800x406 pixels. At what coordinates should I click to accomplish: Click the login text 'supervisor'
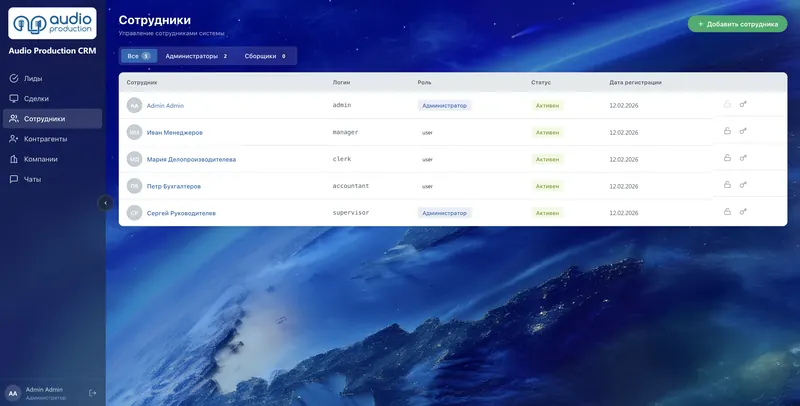click(x=351, y=213)
